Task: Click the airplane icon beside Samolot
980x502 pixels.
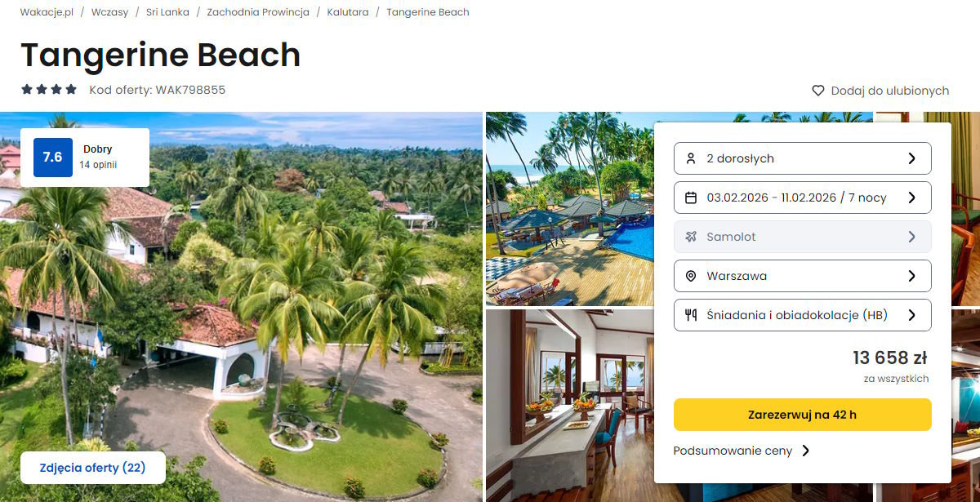Action: click(691, 237)
